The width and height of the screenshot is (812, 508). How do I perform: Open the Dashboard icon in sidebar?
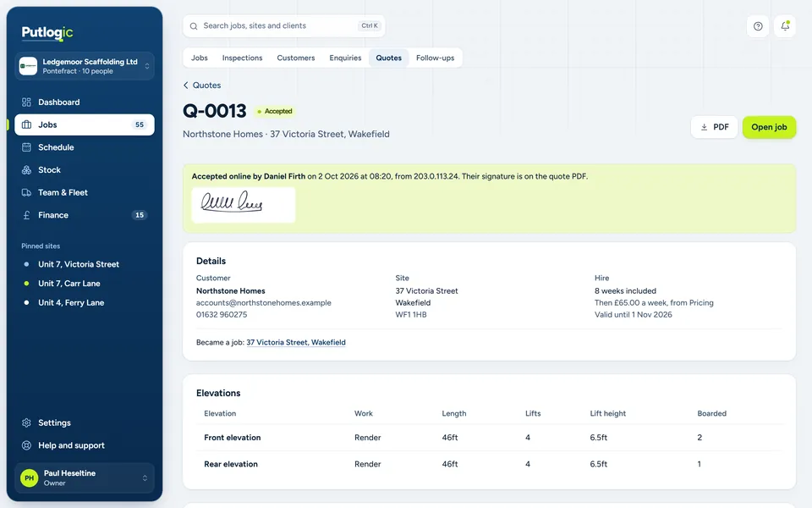[x=26, y=102]
